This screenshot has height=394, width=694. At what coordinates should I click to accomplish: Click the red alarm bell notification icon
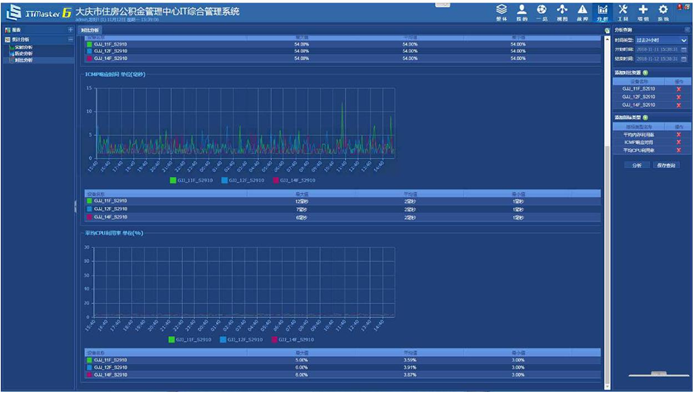(680, 7)
